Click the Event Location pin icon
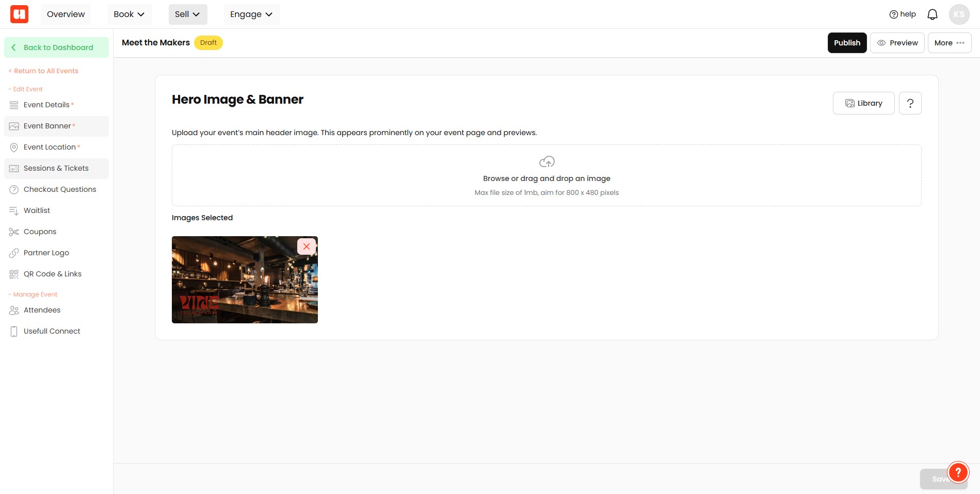The width and height of the screenshot is (980, 494). 14,147
